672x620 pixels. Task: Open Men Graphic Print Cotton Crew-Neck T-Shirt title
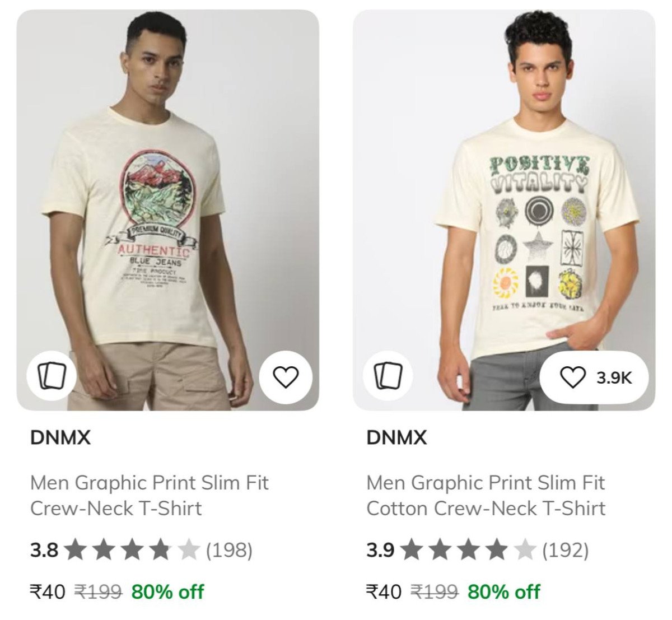pyautogui.click(x=486, y=495)
